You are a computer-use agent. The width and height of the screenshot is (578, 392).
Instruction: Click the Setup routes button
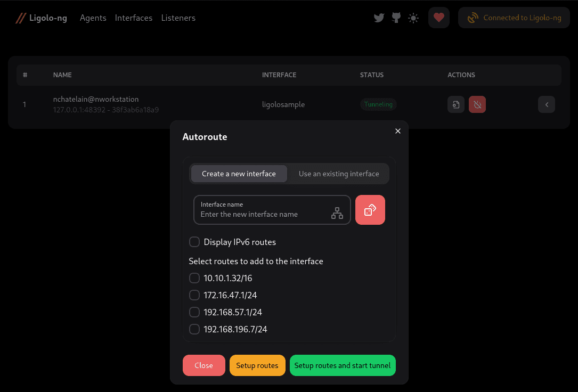click(x=257, y=365)
